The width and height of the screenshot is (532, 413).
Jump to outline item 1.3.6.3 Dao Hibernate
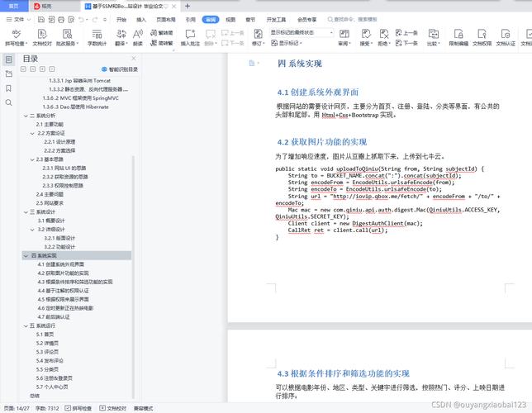75,107
